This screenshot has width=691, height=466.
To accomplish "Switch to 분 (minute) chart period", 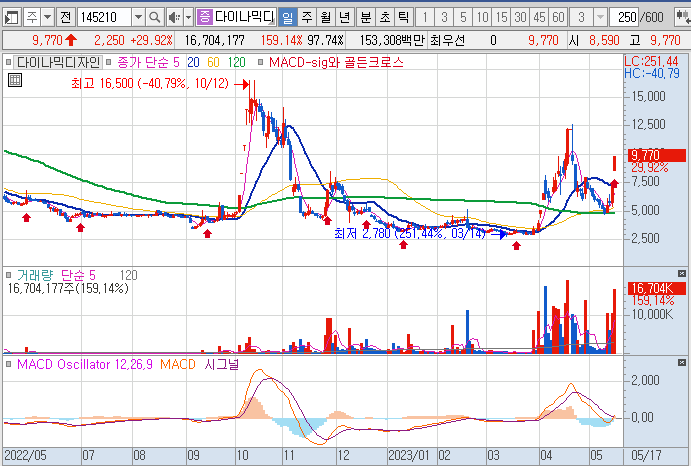I will pyautogui.click(x=365, y=18).
